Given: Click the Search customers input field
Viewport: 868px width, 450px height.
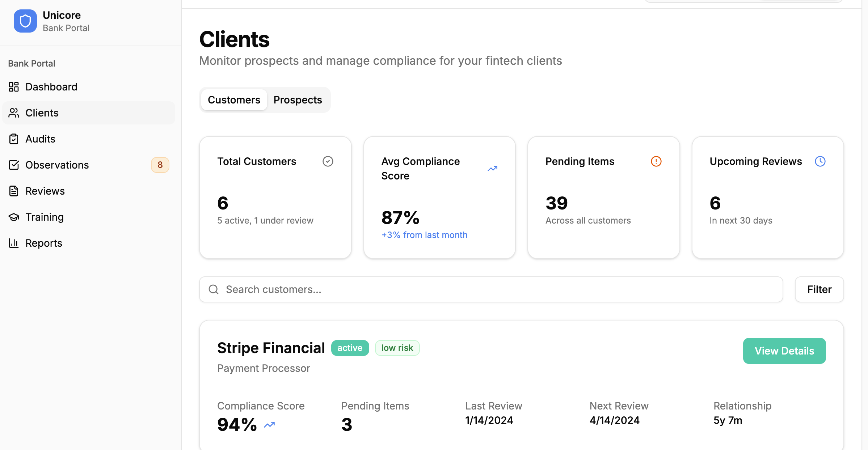Looking at the screenshot, I should [x=500, y=289].
